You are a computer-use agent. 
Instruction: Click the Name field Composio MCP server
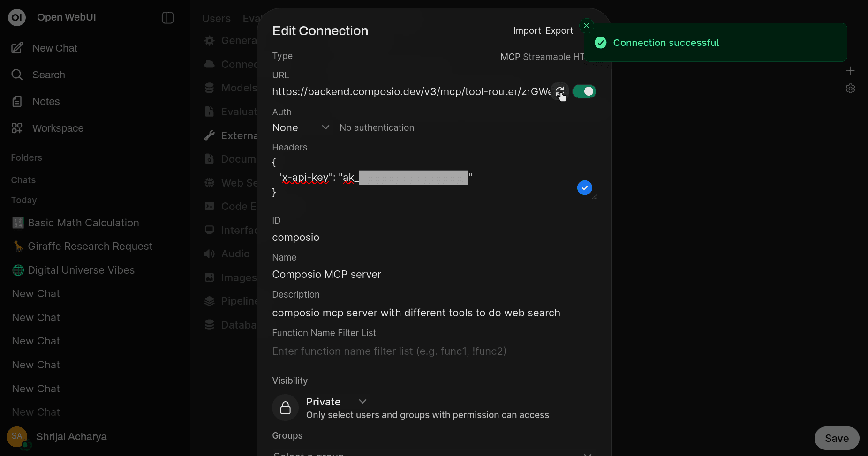[434, 275]
